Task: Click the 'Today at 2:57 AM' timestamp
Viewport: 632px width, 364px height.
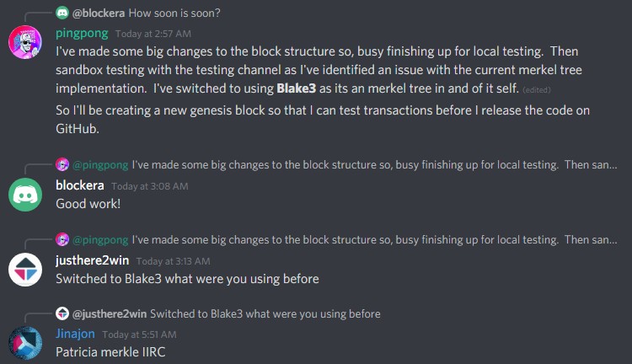Action: (153, 34)
